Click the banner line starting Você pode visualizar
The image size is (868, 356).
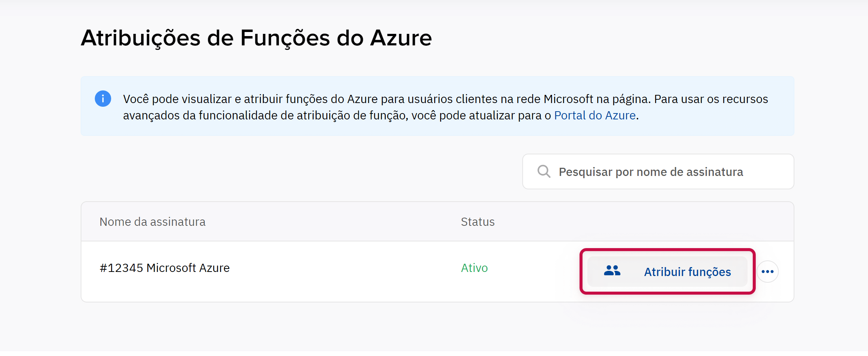click(x=445, y=99)
